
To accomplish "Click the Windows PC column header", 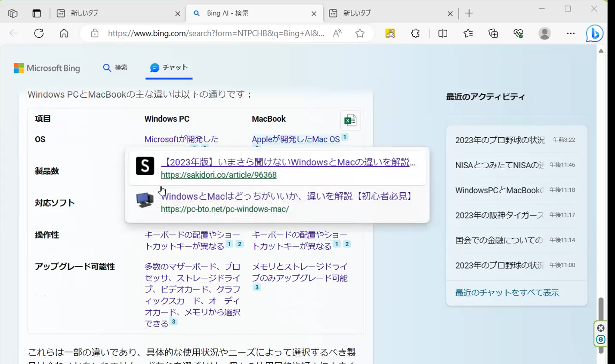I will (x=167, y=119).
